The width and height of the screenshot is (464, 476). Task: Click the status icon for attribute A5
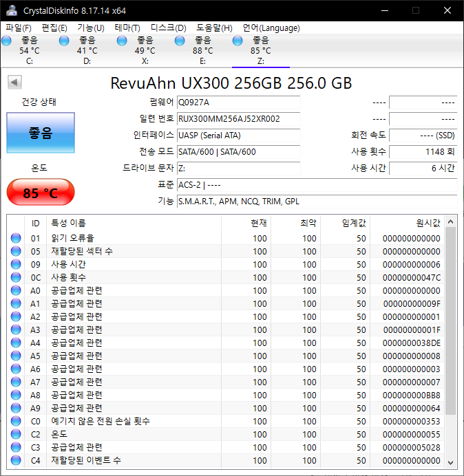click(x=16, y=356)
